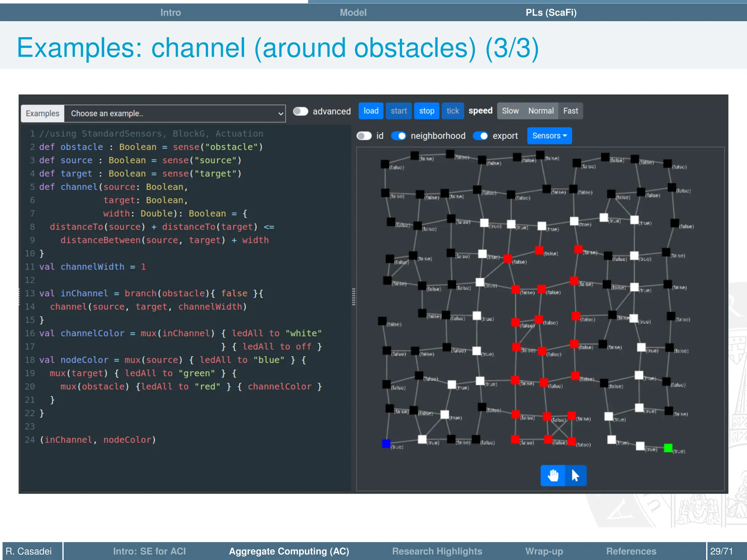Disable the neighborhood toggle
The image size is (747, 560).
point(398,136)
